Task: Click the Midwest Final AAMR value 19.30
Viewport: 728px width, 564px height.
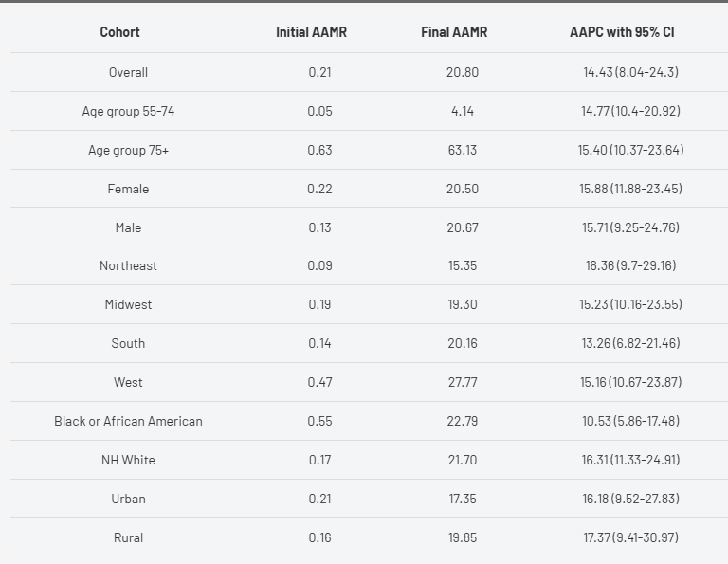Action: (462, 304)
